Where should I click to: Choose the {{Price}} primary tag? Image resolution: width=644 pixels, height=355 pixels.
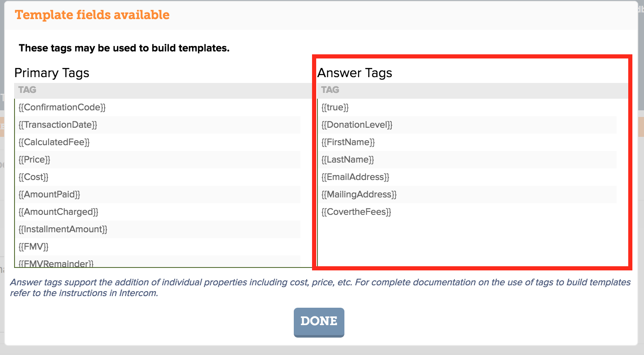[x=34, y=160]
